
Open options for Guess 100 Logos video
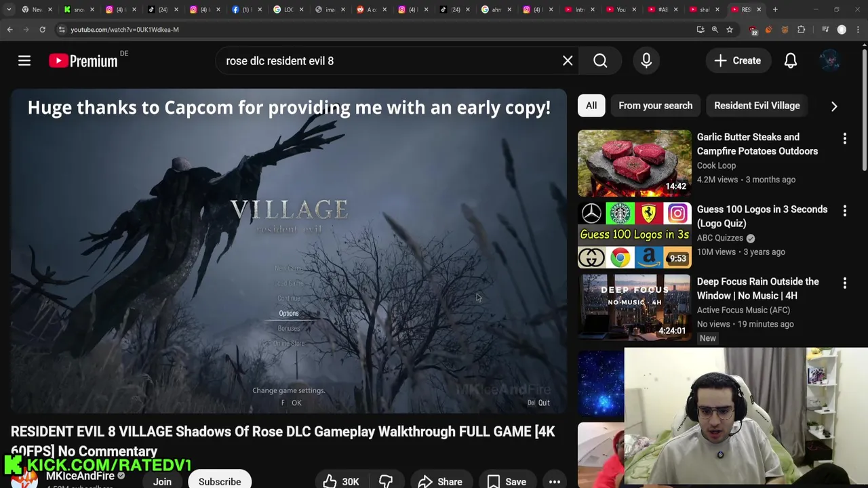pyautogui.click(x=845, y=211)
